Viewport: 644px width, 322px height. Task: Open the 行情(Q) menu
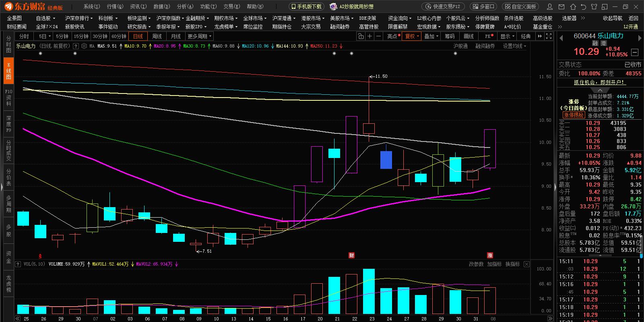pos(115,7)
